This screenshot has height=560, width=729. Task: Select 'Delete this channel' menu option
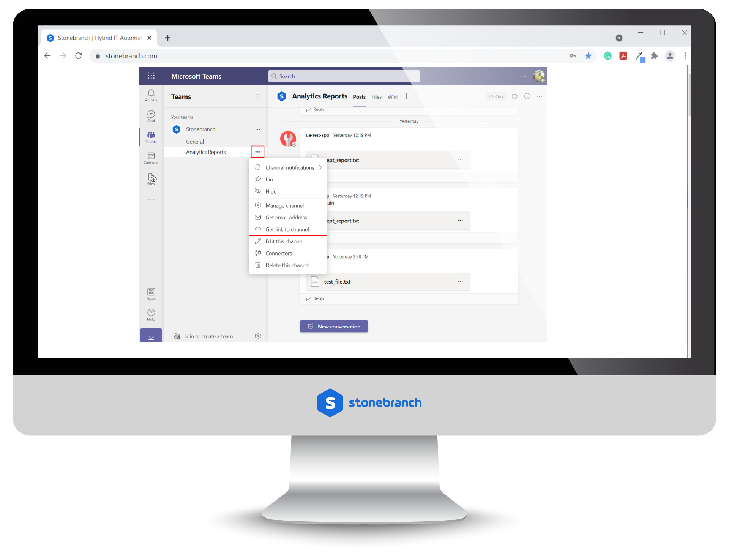(x=288, y=264)
